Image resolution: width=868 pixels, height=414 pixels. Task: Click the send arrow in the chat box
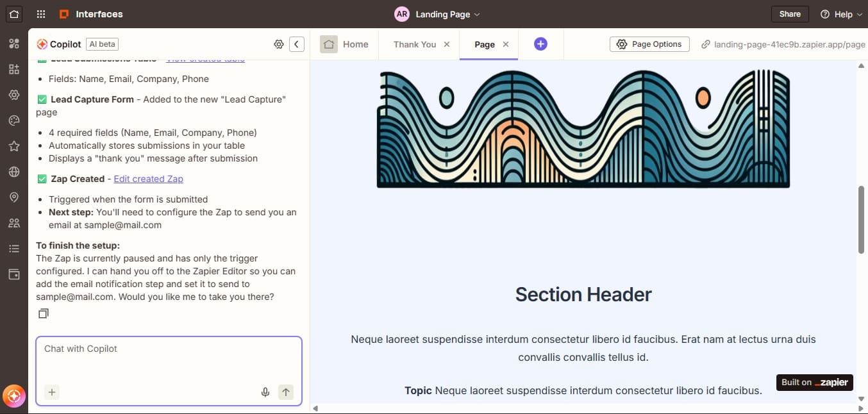(286, 392)
